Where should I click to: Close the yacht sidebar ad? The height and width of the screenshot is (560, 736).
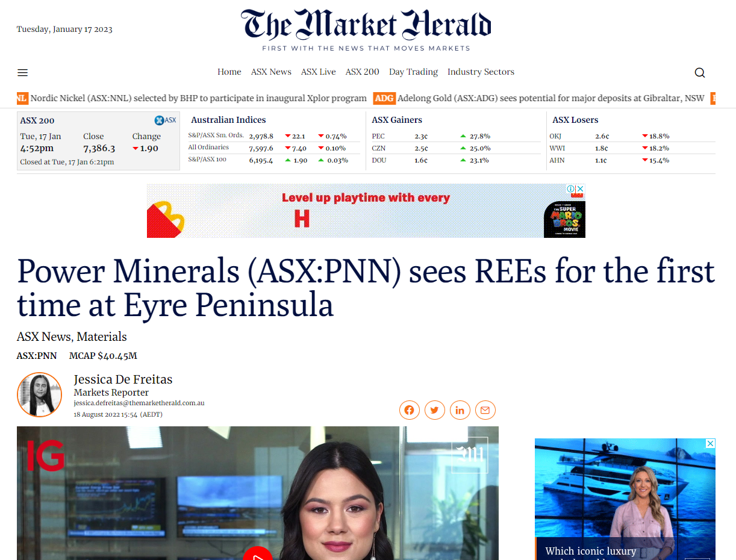pyautogui.click(x=710, y=443)
